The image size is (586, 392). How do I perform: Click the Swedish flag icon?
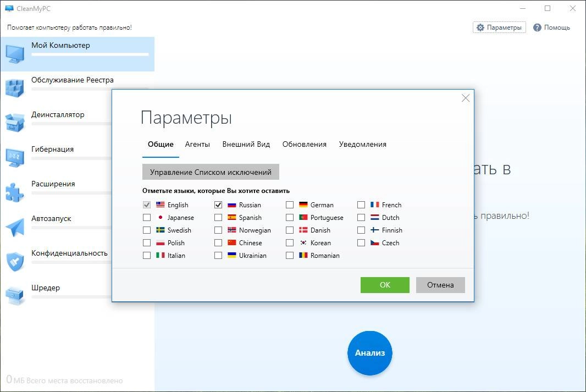(x=161, y=230)
